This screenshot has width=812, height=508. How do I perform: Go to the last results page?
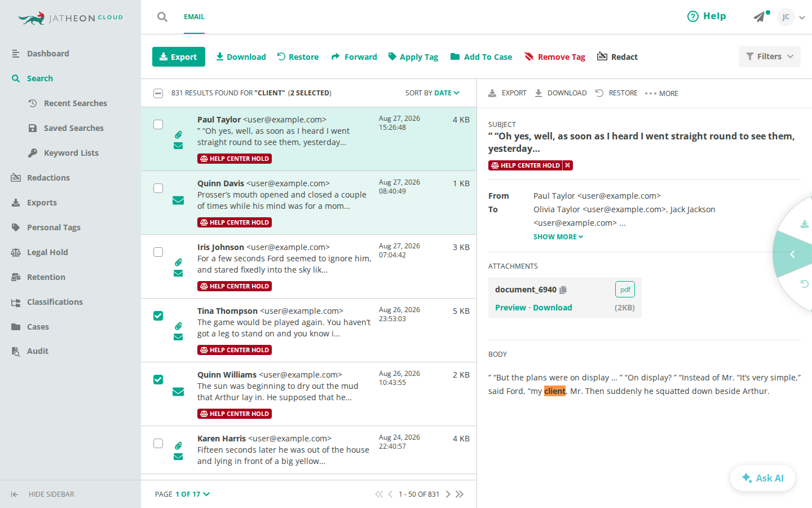[x=460, y=494]
